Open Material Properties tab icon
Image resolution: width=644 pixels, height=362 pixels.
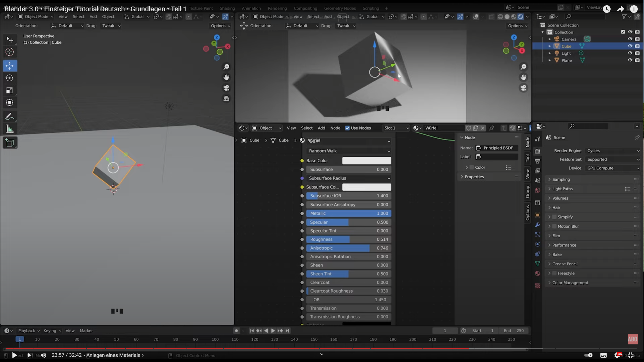(x=537, y=274)
